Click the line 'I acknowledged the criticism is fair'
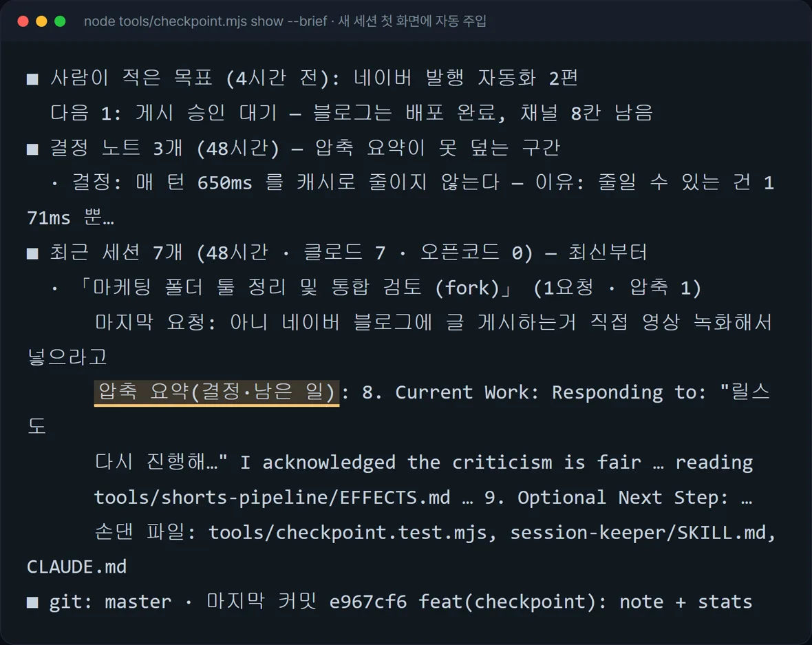 (x=440, y=462)
